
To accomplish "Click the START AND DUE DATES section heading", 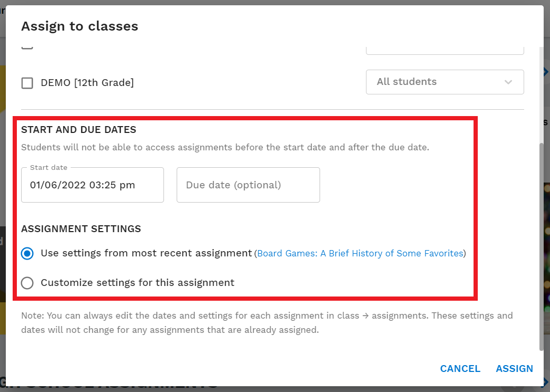I will (x=78, y=129).
